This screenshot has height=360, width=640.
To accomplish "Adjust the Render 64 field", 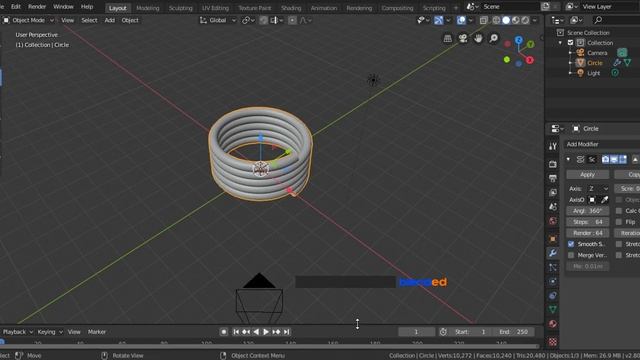I will click(x=587, y=233).
